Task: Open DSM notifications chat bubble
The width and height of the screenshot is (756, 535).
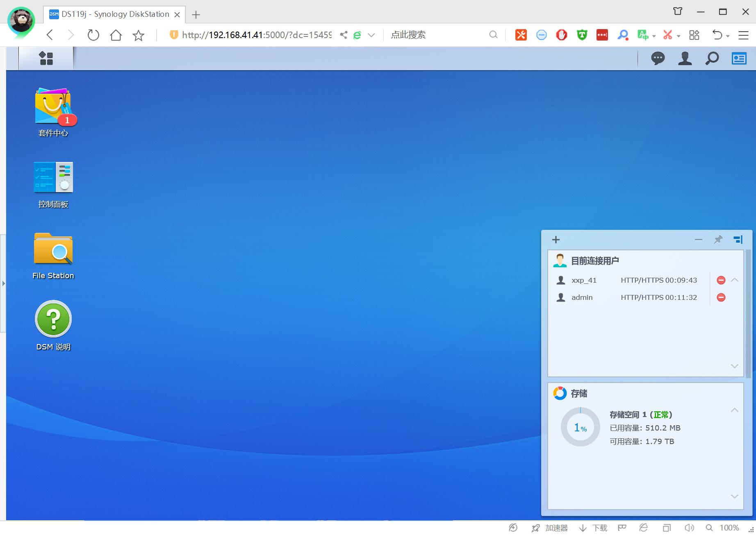Action: click(x=658, y=59)
